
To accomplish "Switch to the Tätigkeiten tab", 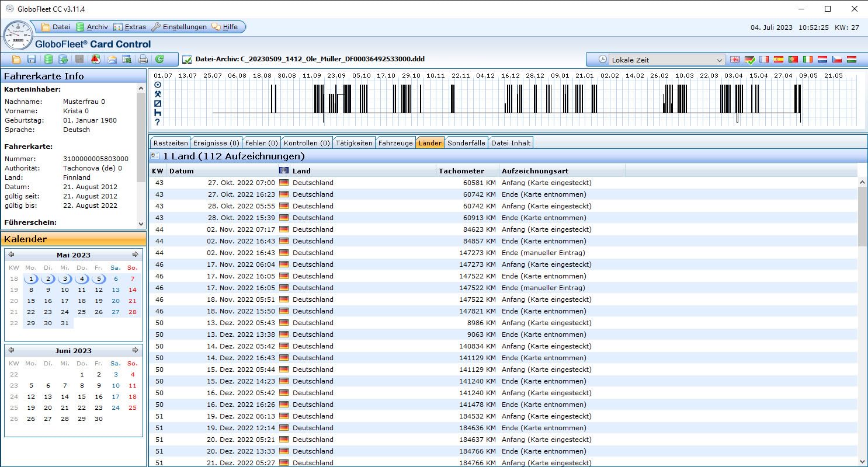I will (354, 143).
